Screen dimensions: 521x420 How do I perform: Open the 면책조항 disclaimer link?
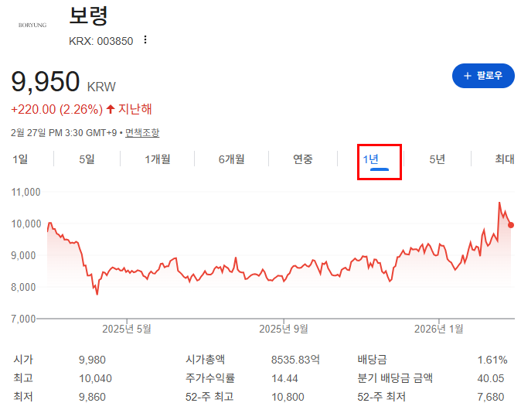142,133
